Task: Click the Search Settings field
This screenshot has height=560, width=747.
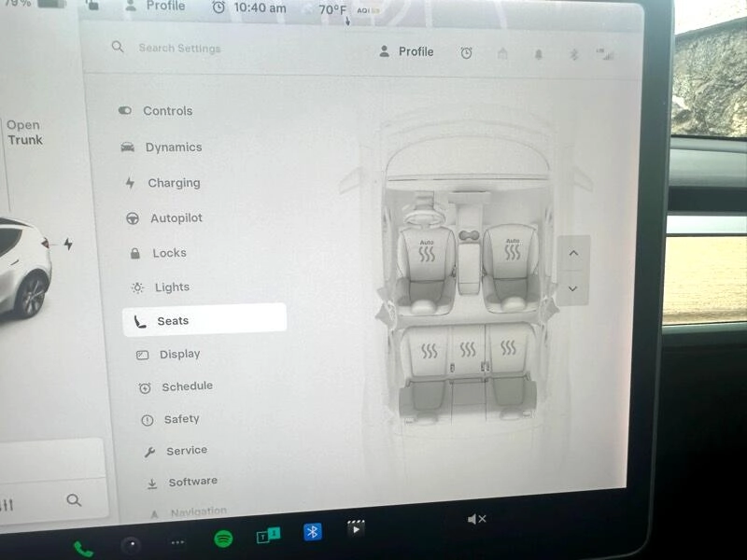Action: [x=179, y=49]
